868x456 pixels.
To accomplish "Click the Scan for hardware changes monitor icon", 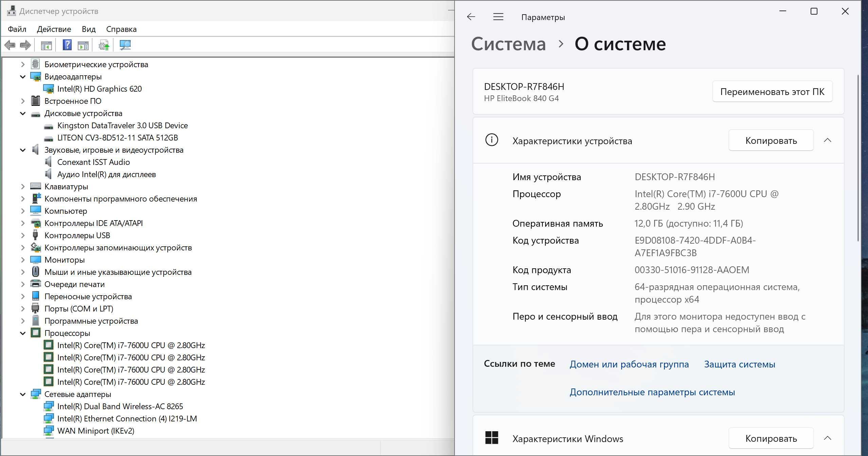I will click(x=125, y=45).
